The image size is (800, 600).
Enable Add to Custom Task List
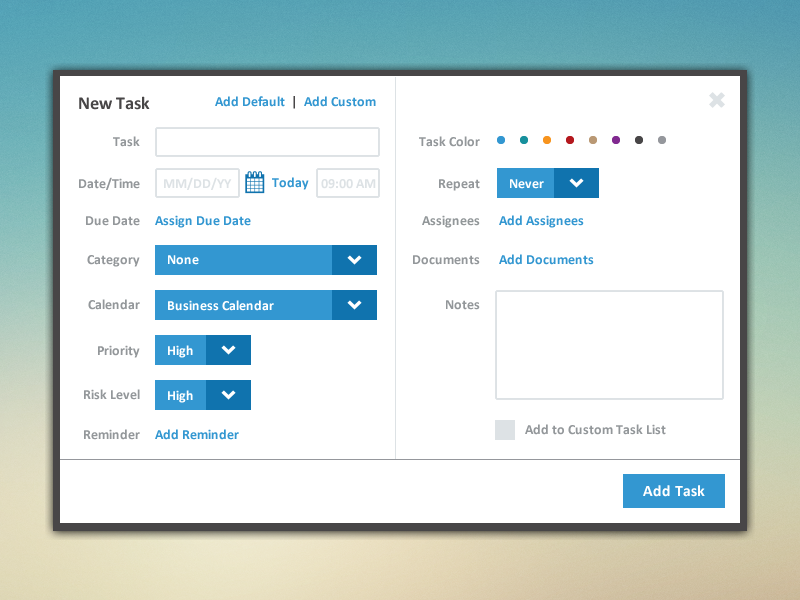coord(505,429)
